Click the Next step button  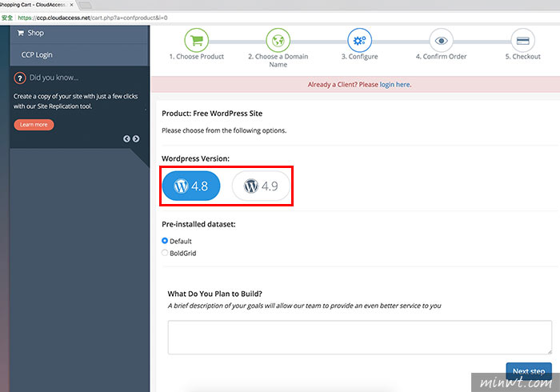(x=529, y=371)
